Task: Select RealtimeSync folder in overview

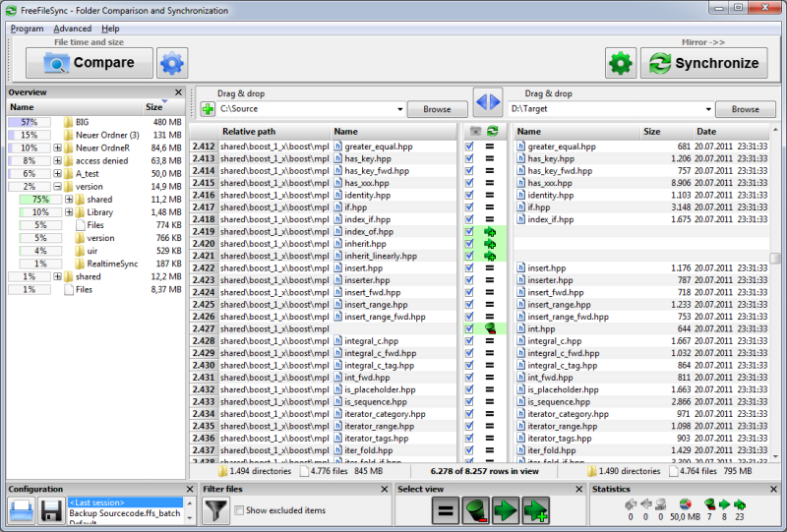Action: [x=112, y=264]
